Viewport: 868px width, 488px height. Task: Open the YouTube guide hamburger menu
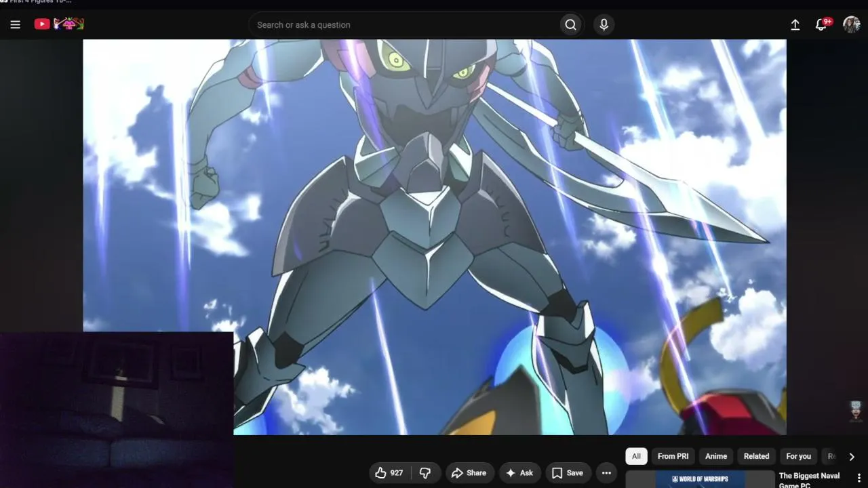(x=16, y=24)
